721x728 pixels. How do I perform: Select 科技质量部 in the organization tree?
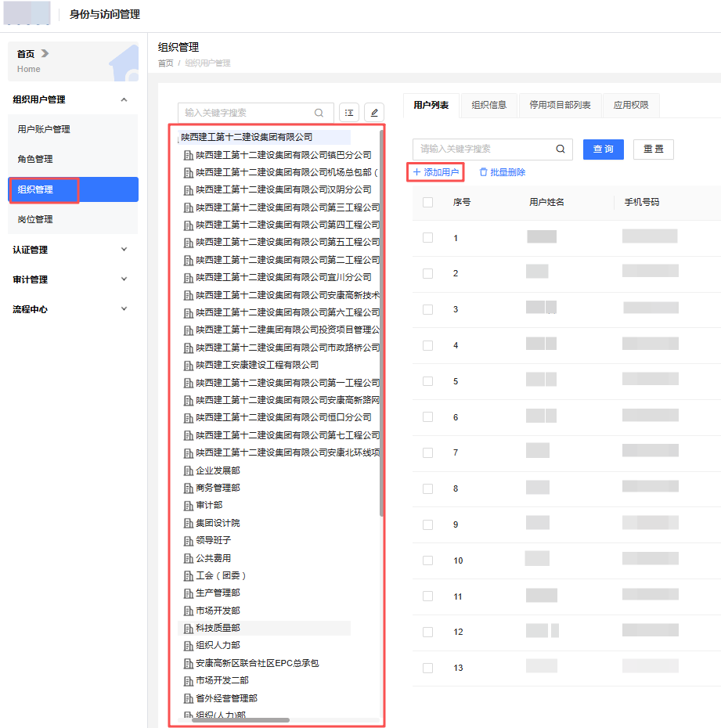pos(218,628)
